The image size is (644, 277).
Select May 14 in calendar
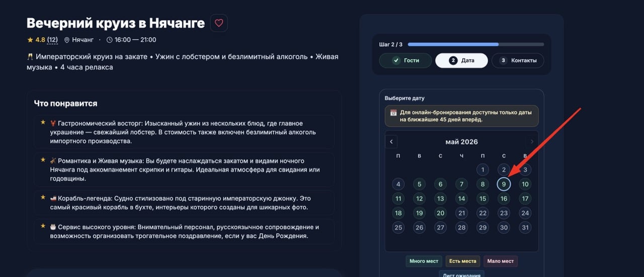pyautogui.click(x=461, y=199)
